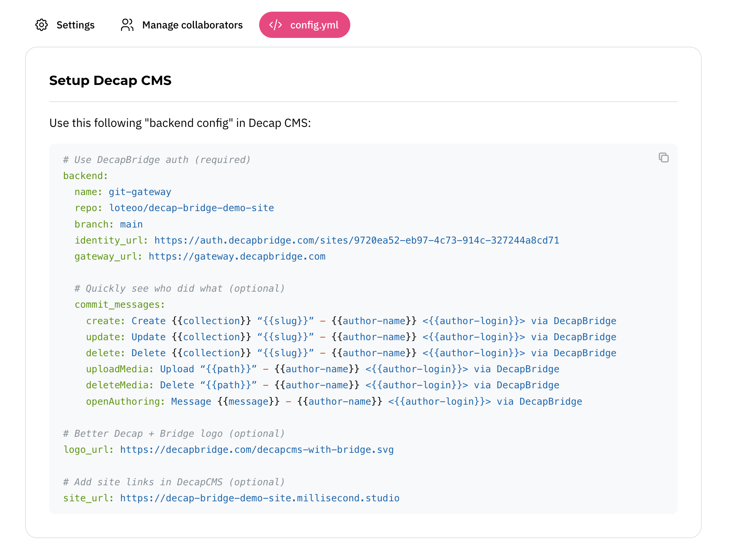Click the site_url millisecond.studio value

pyautogui.click(x=260, y=498)
